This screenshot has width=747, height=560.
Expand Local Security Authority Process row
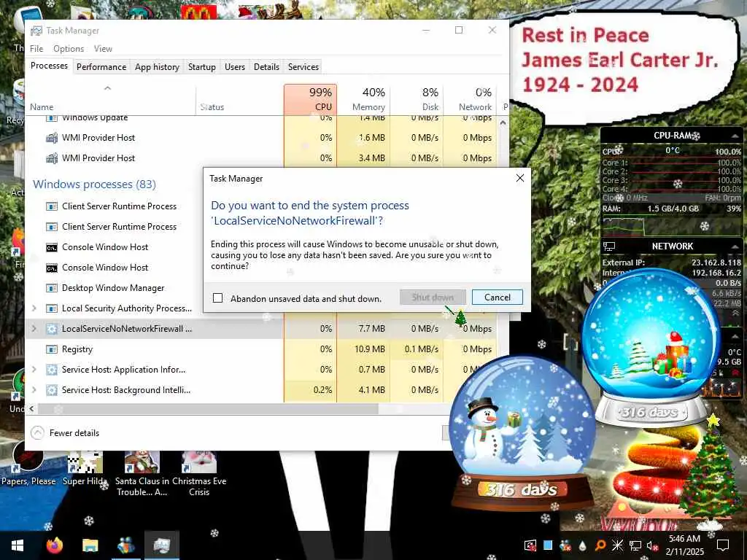coord(34,308)
